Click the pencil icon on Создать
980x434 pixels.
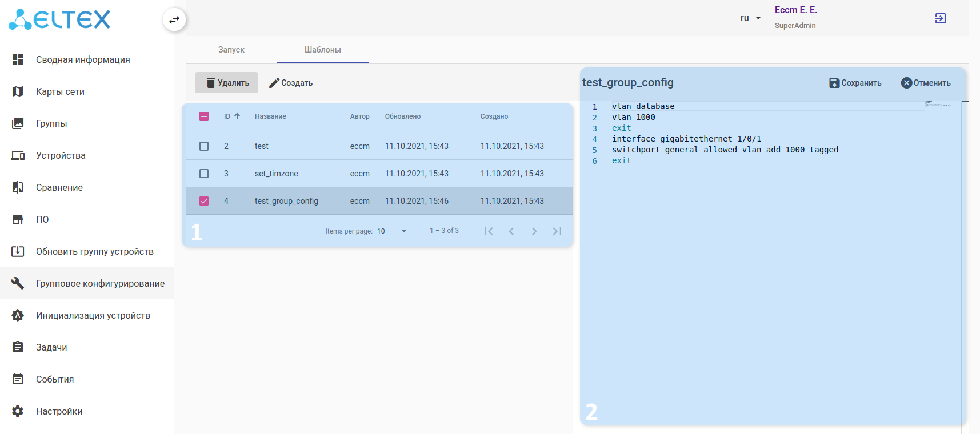pos(274,83)
